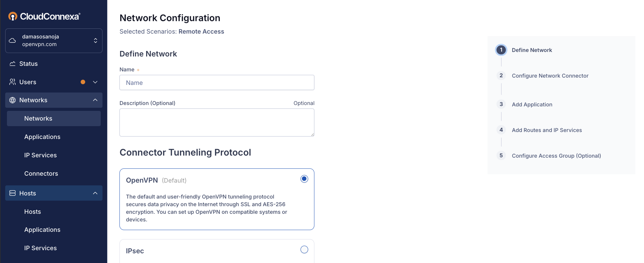Screen dimensions: 644x263
Task: Open Connectors from the sidebar menu
Action: coord(41,173)
